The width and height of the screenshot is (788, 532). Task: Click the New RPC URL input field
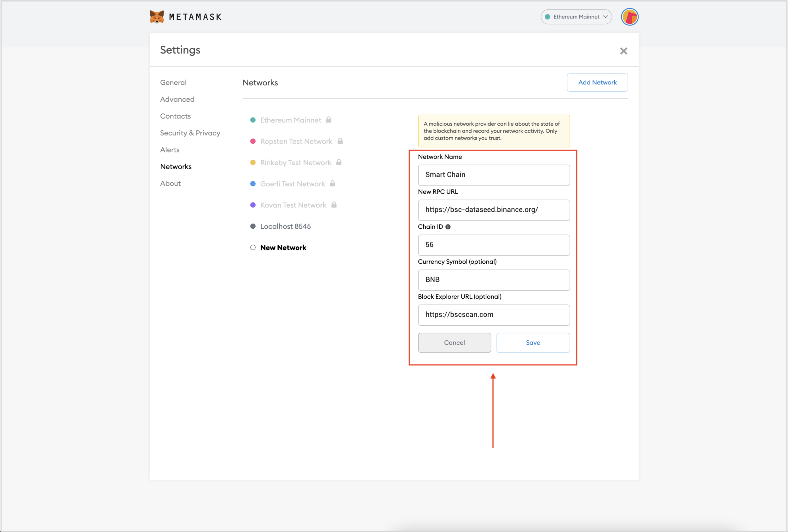coord(494,210)
